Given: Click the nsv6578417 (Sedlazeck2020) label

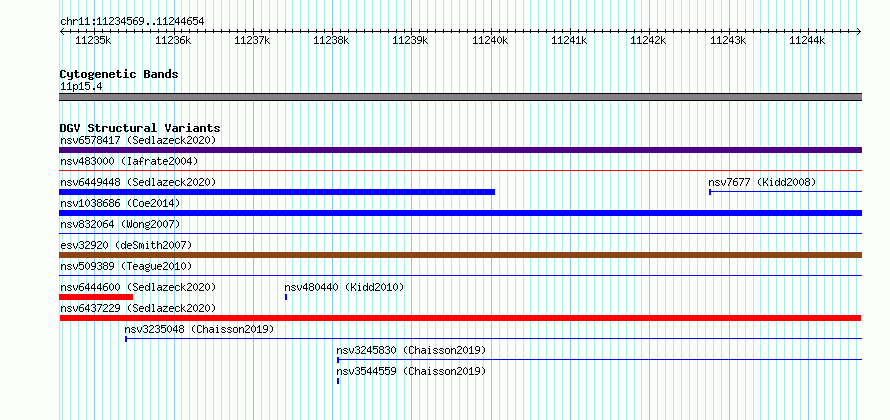Looking at the screenshot, I should 138,140.
